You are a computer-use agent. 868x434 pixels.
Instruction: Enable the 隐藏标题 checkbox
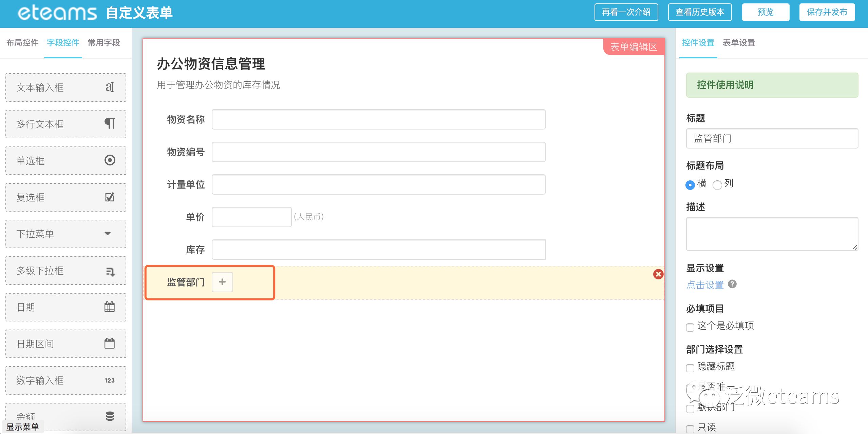point(690,368)
